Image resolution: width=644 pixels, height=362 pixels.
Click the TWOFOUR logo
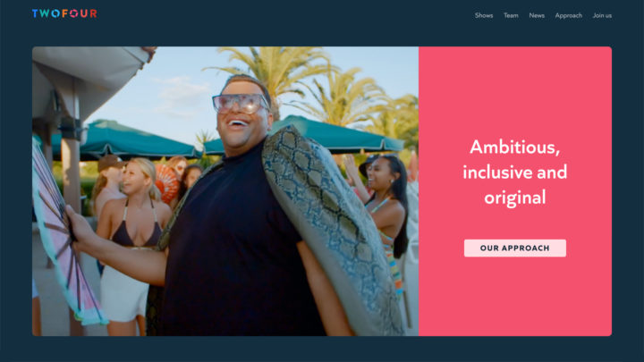(64, 13)
